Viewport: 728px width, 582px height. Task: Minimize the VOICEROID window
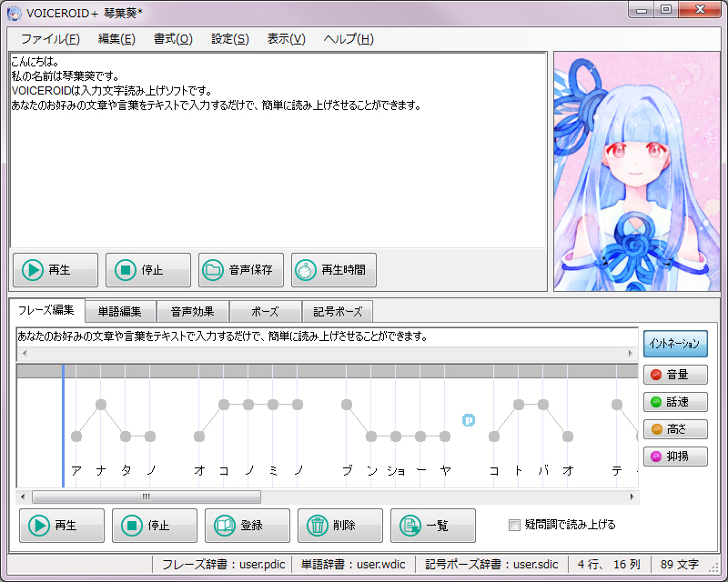(x=642, y=10)
